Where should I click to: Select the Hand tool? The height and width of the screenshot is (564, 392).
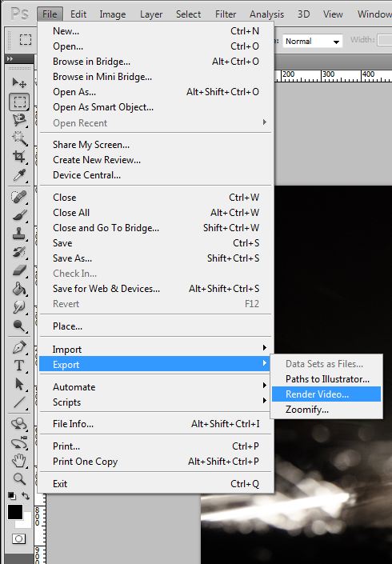[19, 461]
